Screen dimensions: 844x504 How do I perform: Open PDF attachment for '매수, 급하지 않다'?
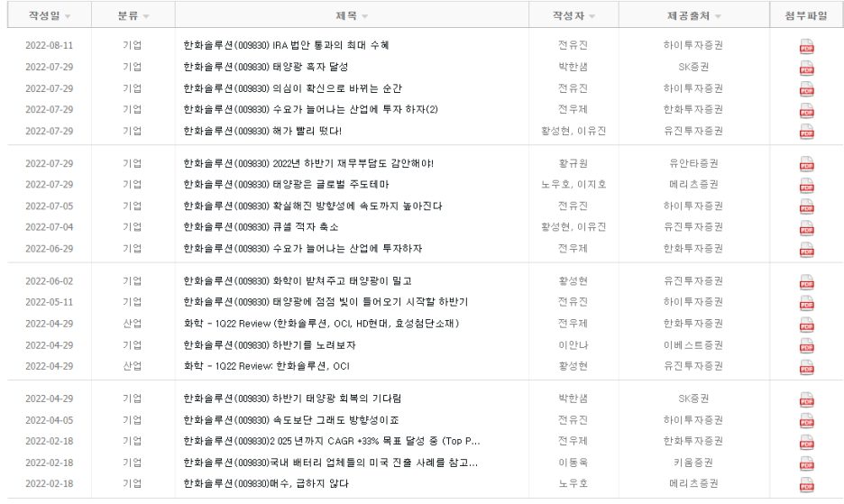[806, 485]
